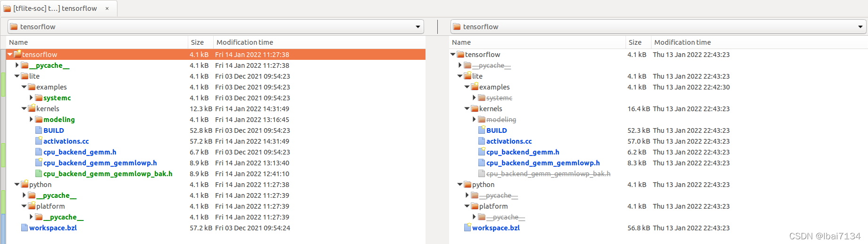The image size is (868, 244).
Task: Select cpu_backend_gemm_gemmlowp.h in left pane
Action: coord(100,163)
